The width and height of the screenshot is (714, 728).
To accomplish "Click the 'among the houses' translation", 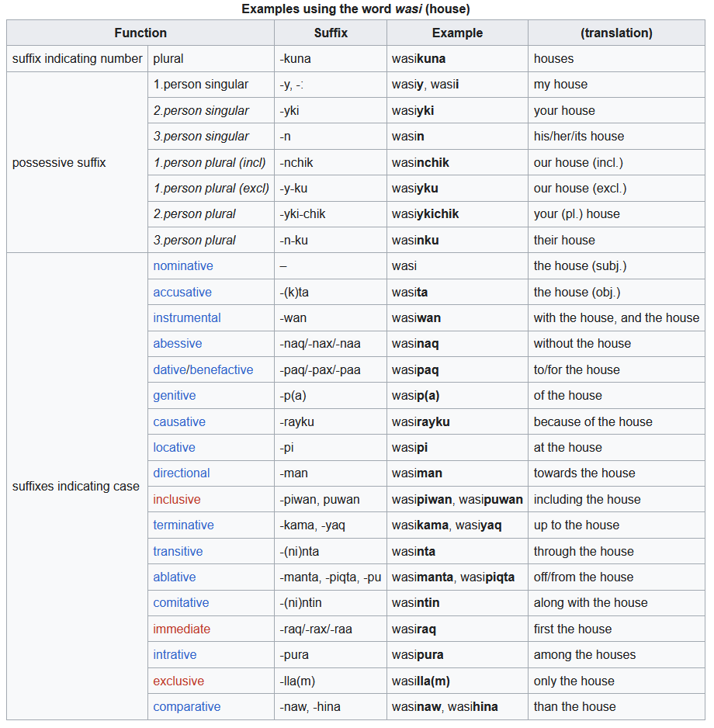I will [x=616, y=654].
